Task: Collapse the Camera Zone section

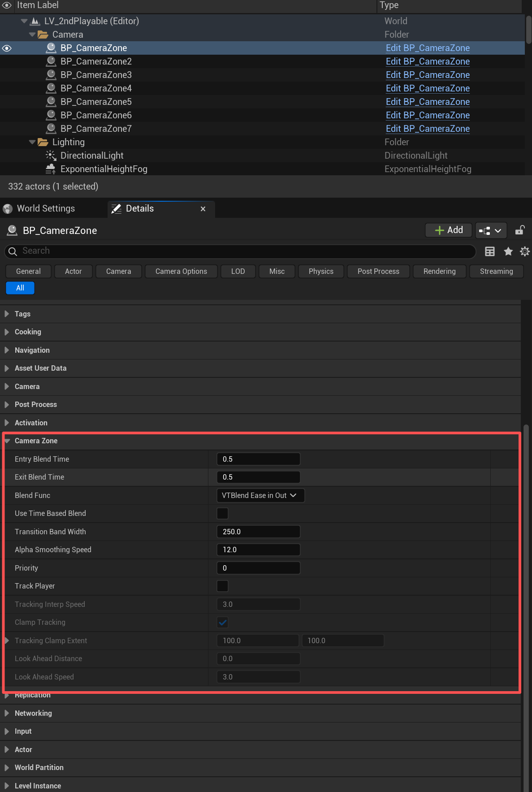Action: 7,441
